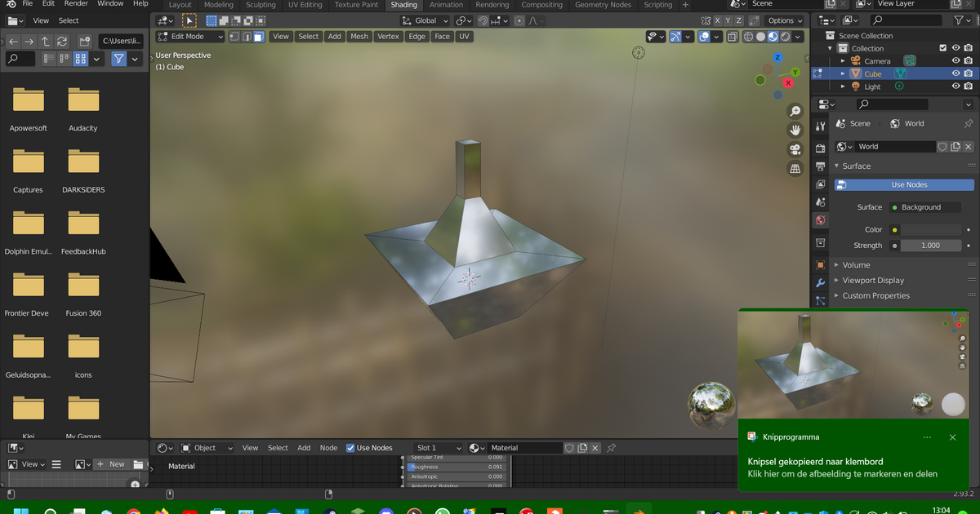Open the Render menu in the top bar

[74, 3]
